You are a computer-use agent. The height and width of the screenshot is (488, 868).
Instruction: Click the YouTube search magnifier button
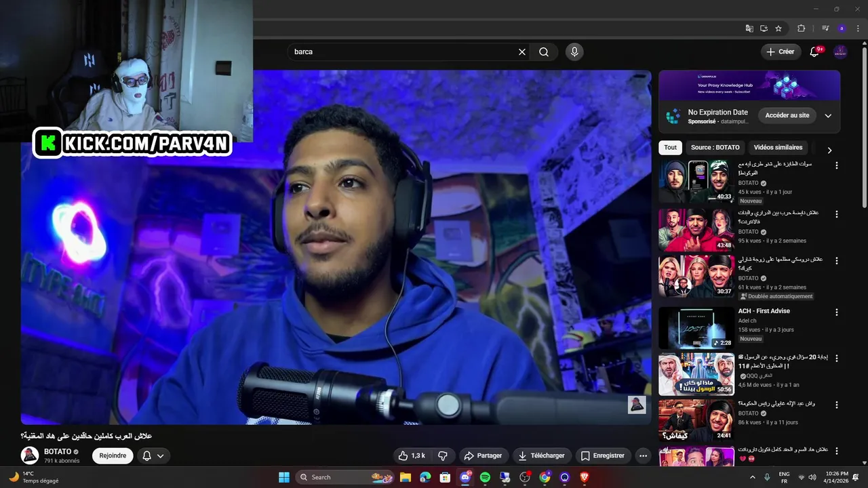pos(544,52)
